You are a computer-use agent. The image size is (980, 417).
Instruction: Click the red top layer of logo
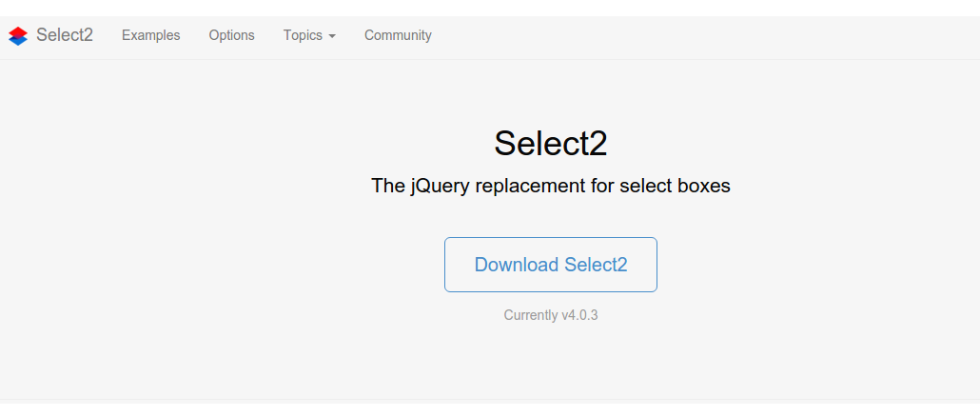click(x=18, y=31)
